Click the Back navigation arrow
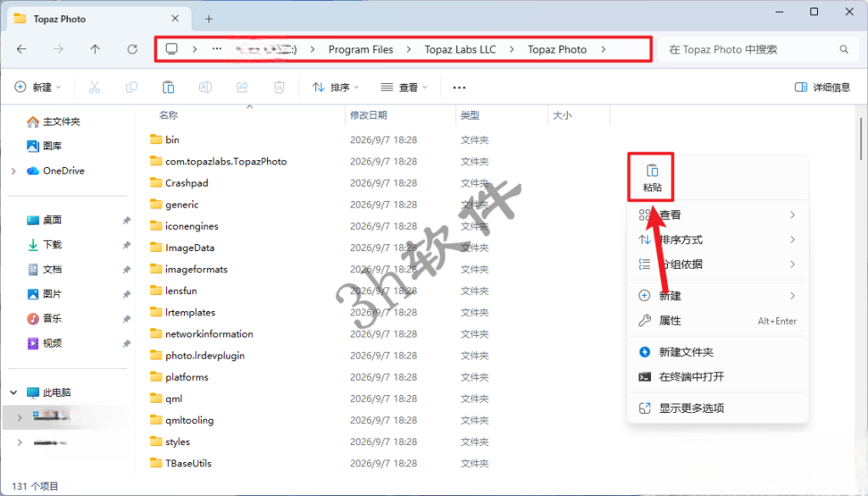The width and height of the screenshot is (868, 496). 21,49
